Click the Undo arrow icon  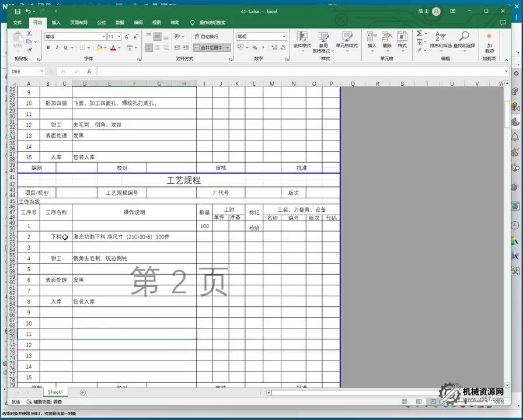coord(28,11)
